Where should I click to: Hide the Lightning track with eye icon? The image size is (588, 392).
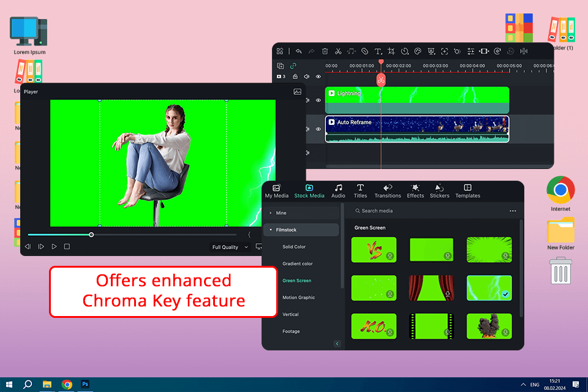[x=318, y=100]
